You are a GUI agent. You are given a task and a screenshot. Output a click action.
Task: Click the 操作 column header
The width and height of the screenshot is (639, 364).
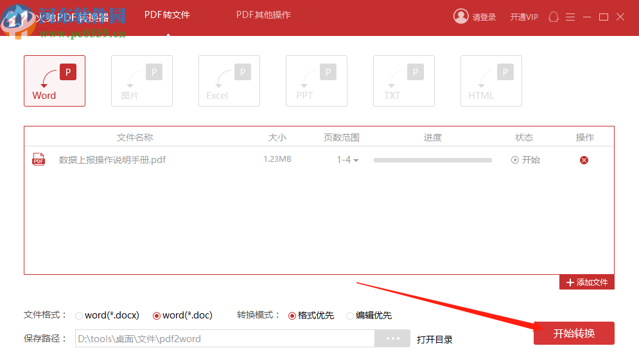(x=585, y=137)
